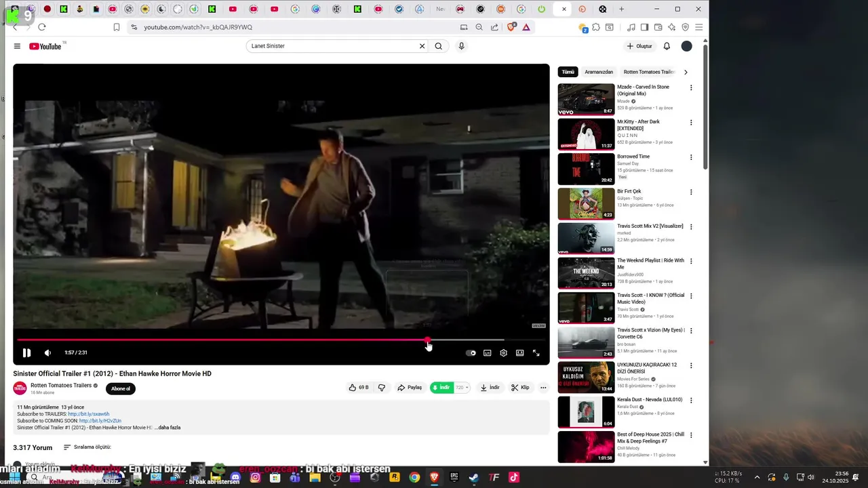Click the grey İndir download button
The image size is (868, 488).
point(490,388)
